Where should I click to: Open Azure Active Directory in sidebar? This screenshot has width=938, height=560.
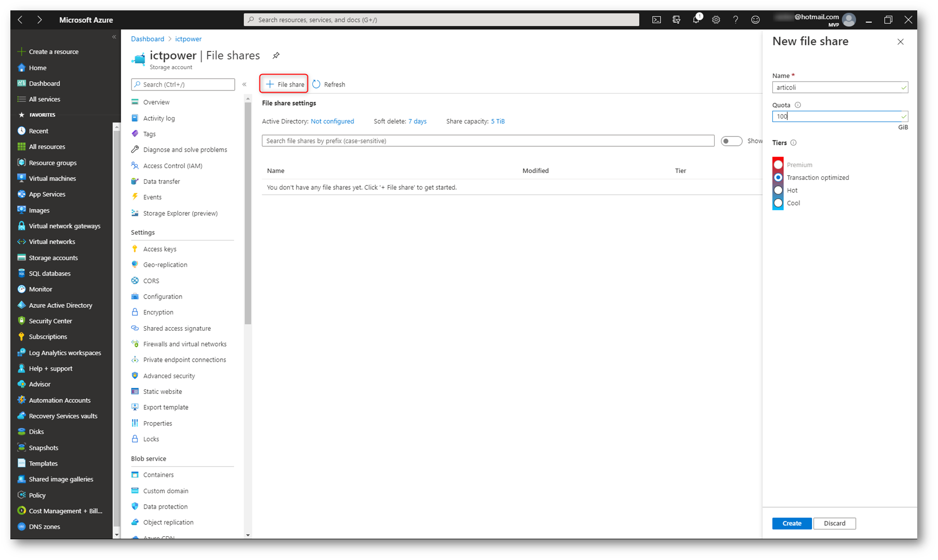click(60, 305)
